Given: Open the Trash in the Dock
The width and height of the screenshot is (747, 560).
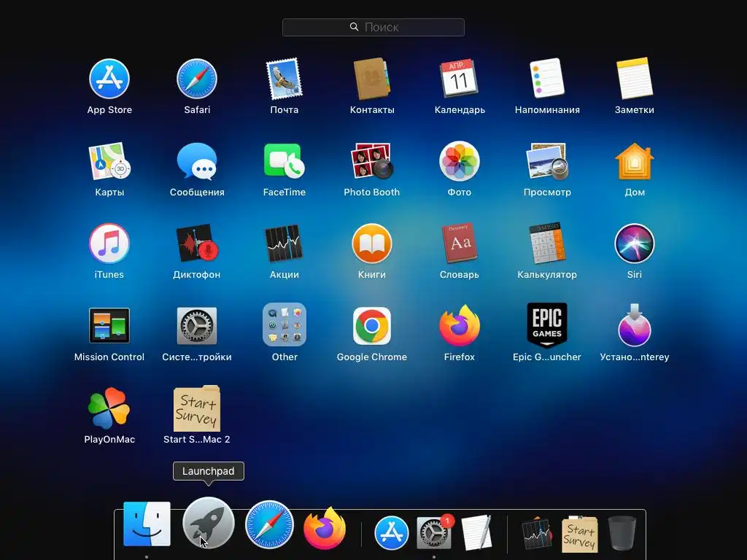Looking at the screenshot, I should point(622,533).
